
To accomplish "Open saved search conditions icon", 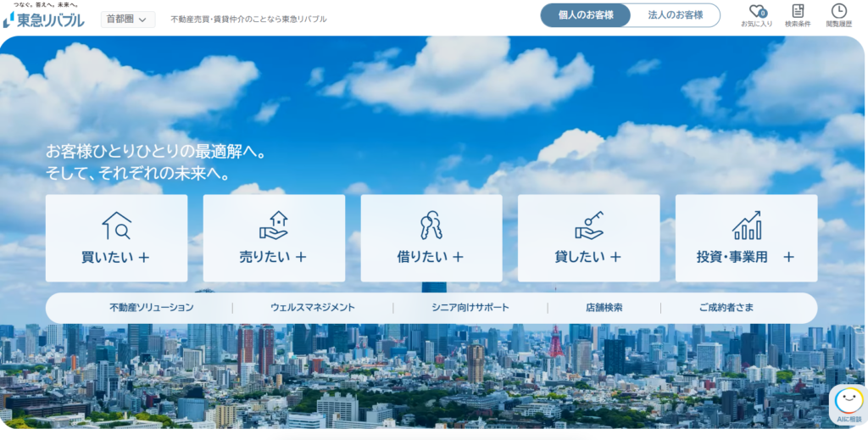I will [x=798, y=12].
